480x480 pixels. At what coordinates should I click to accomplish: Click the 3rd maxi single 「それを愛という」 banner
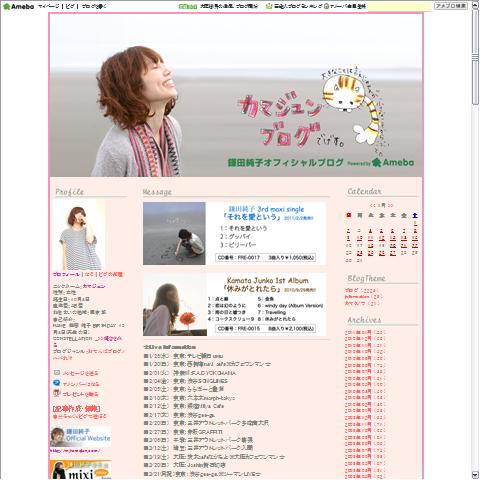234,234
